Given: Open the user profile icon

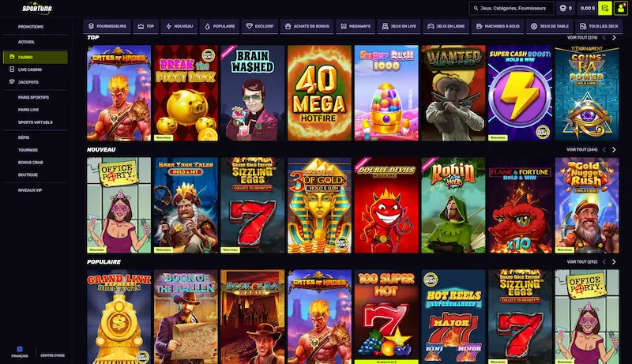Looking at the screenshot, I should click(621, 8).
